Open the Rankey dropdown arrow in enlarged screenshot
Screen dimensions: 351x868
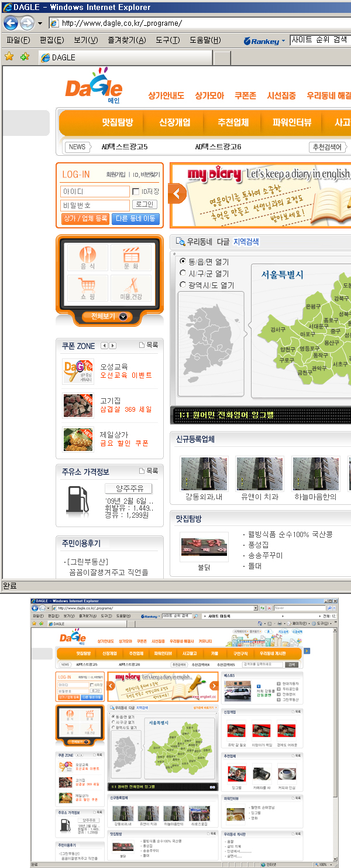[283, 41]
